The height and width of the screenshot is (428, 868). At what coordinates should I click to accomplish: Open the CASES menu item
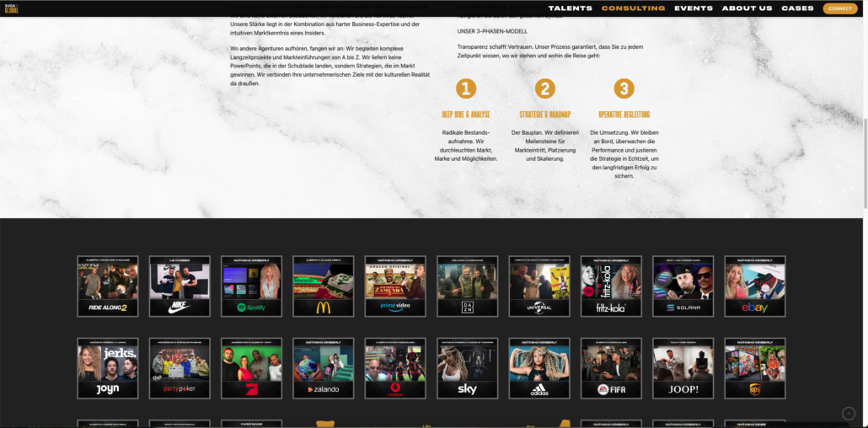coord(798,8)
